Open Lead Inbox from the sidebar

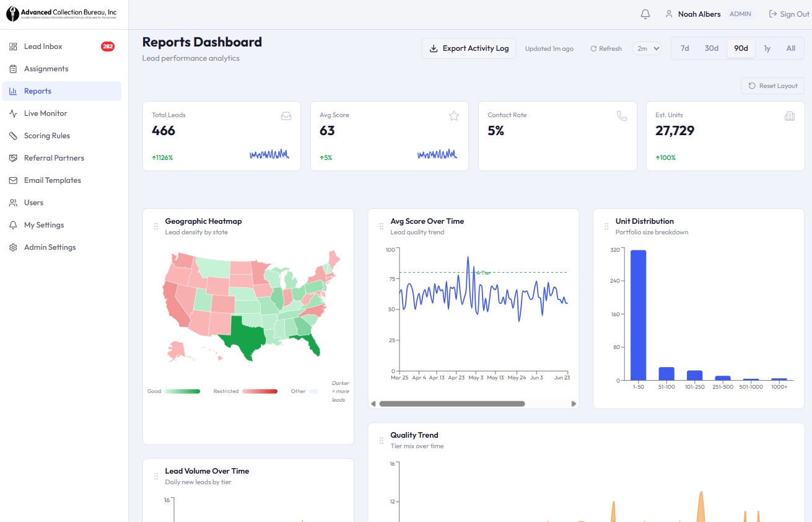click(62, 46)
